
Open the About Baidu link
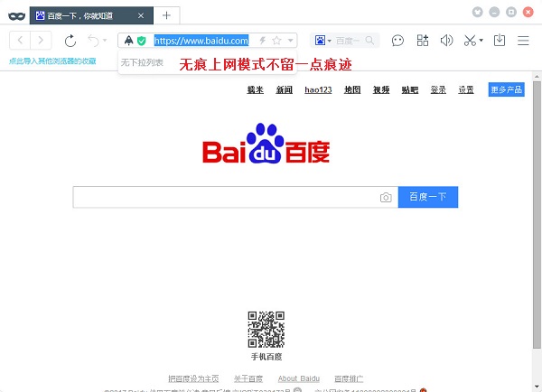299,378
